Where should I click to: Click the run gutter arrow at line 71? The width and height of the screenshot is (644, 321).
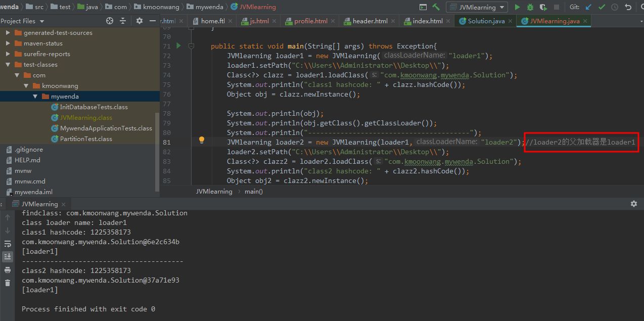[178, 46]
